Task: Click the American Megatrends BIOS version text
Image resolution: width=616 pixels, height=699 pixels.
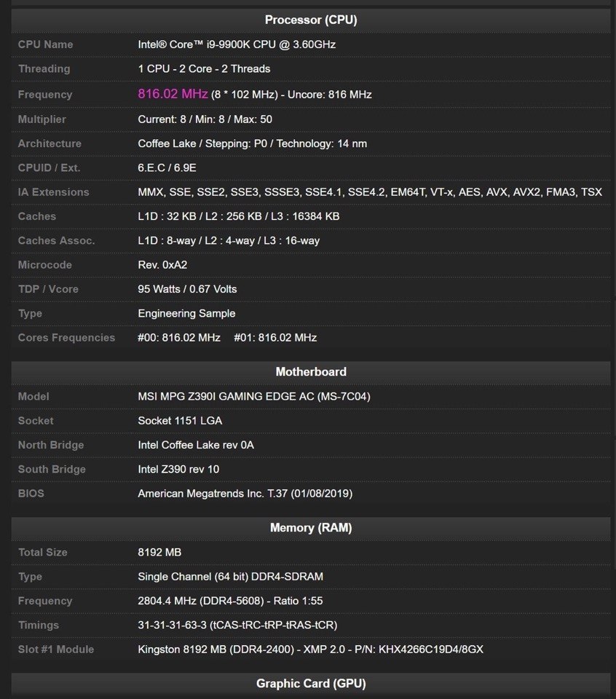Action: 245,494
